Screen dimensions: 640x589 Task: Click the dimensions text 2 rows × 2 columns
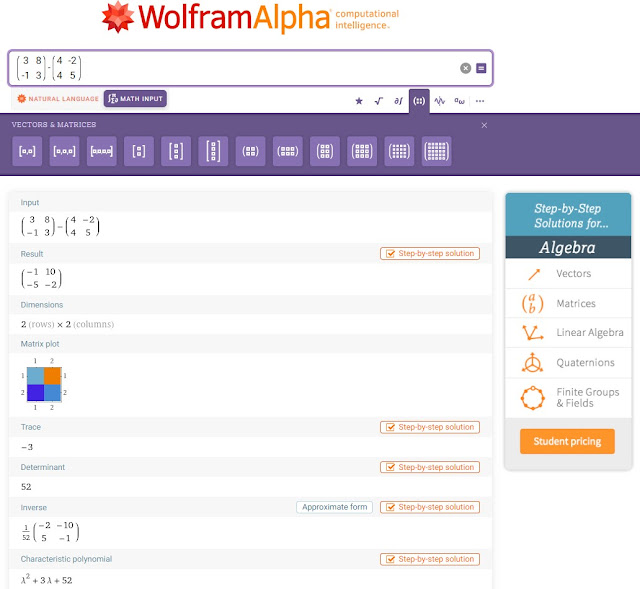coord(67,325)
